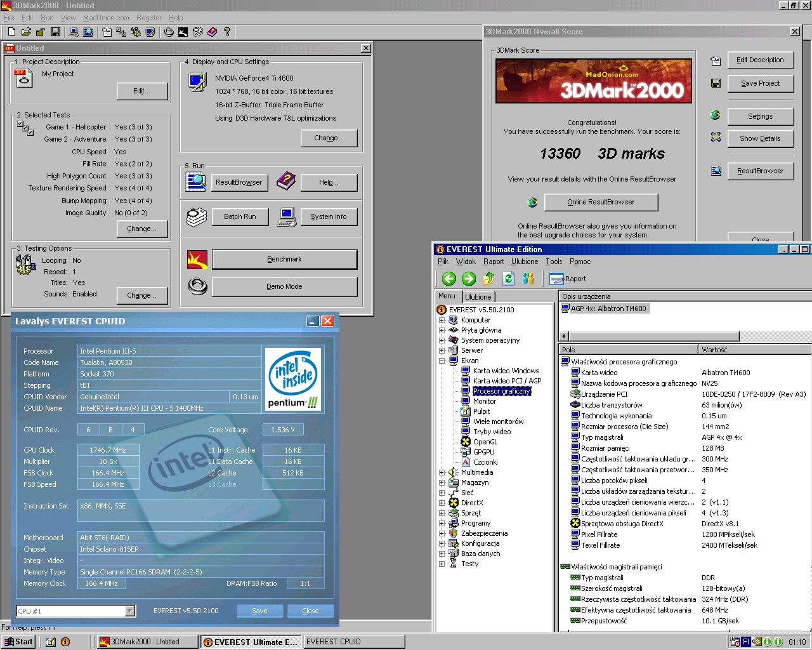Click EVEREST people (users) toolbar icon
The image size is (812, 650).
[528, 279]
